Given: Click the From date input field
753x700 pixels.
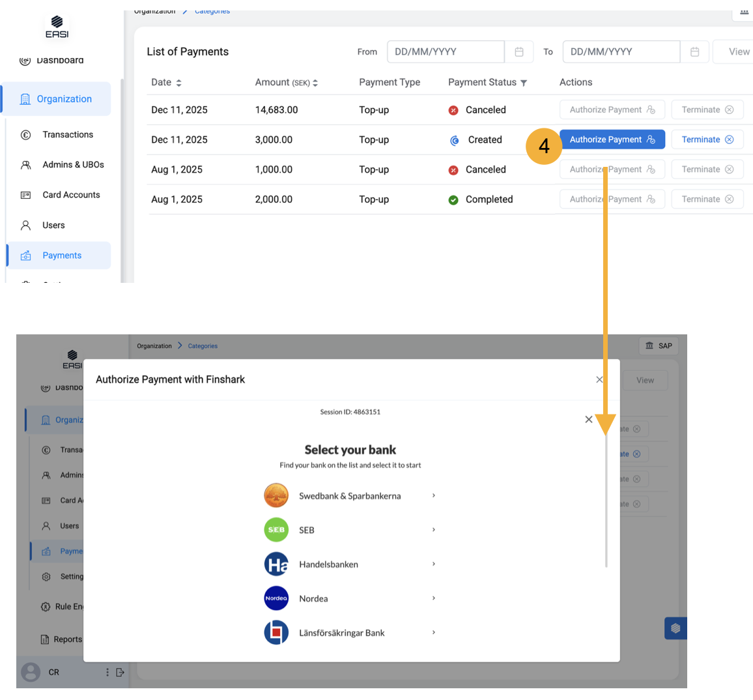Looking at the screenshot, I should [446, 52].
